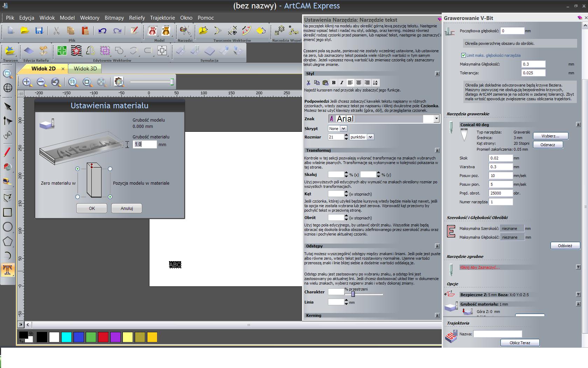The image size is (588, 368).
Task: Expand Narzędzie zgrubne Kliknij Aby Zaznaczyć dropdown
Action: click(x=578, y=267)
